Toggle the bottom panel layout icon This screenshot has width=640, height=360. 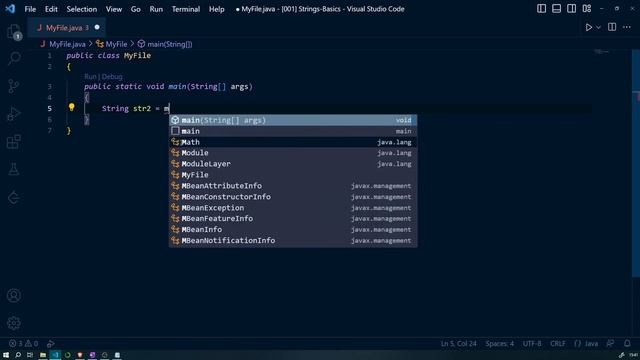point(556,9)
